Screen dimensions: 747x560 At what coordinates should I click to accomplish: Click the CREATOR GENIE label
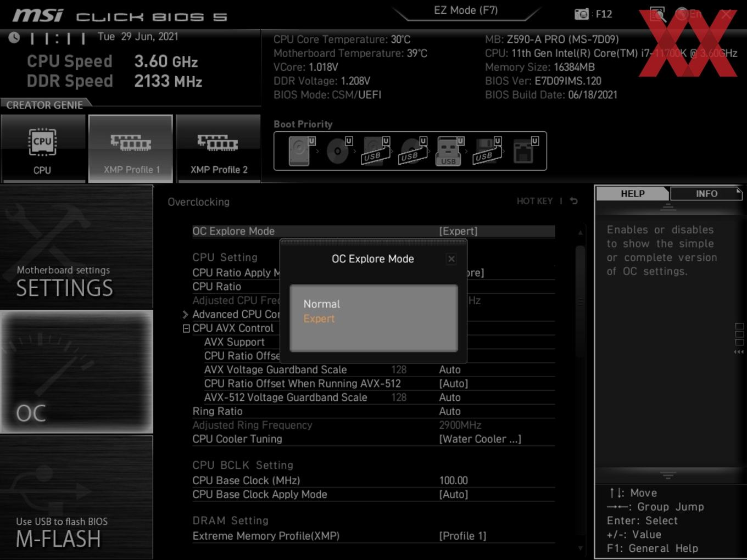pos(44,105)
